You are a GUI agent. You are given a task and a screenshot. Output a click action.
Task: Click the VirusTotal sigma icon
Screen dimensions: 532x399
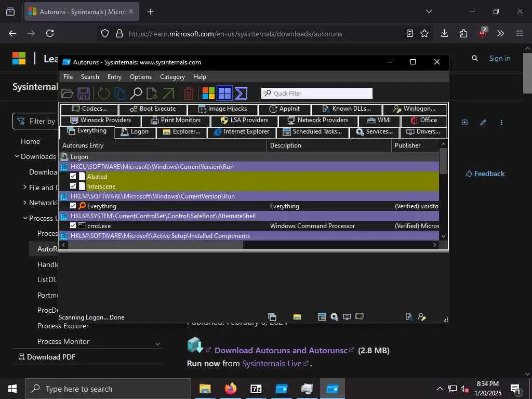click(241, 94)
